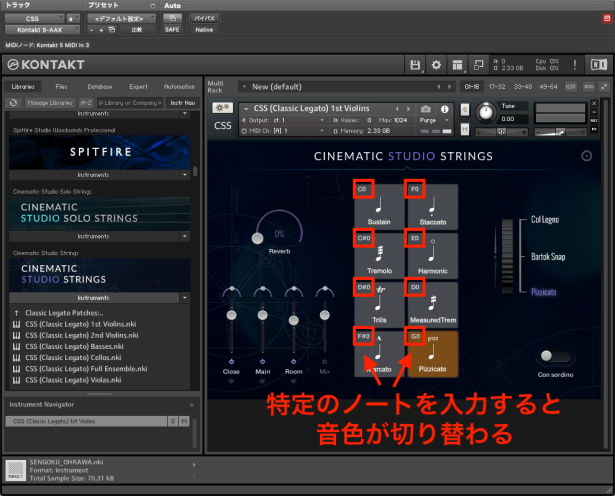The image size is (615, 496).
Task: Click the Auto preset icon button
Action: click(x=172, y=18)
